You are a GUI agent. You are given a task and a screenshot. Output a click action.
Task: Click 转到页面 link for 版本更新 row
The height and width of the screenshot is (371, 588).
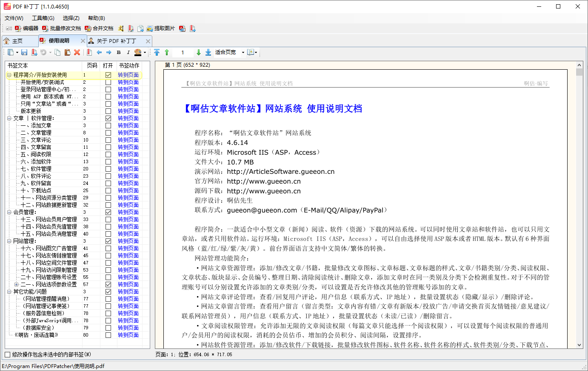coord(128,111)
